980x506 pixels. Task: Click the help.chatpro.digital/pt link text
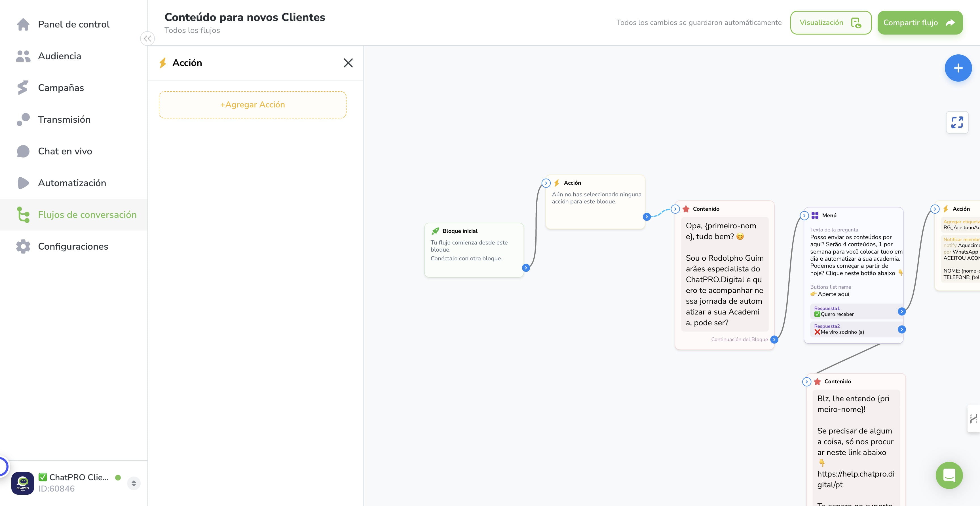click(x=856, y=479)
